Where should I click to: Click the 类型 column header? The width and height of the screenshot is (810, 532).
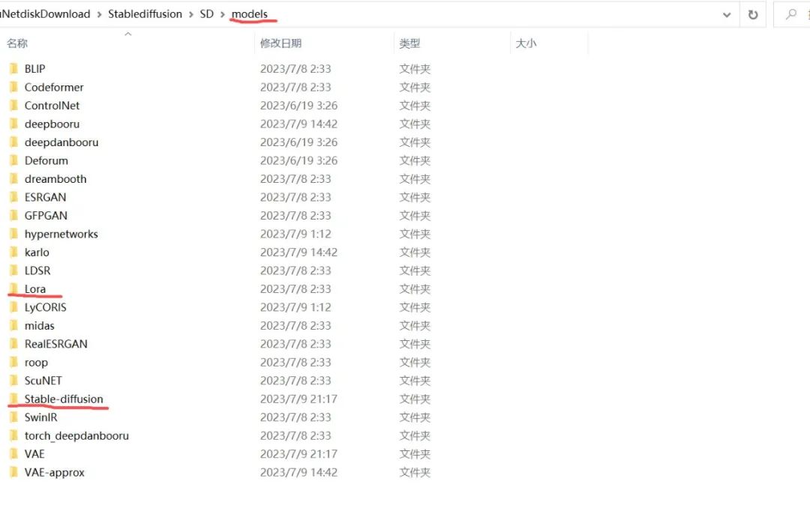[410, 43]
